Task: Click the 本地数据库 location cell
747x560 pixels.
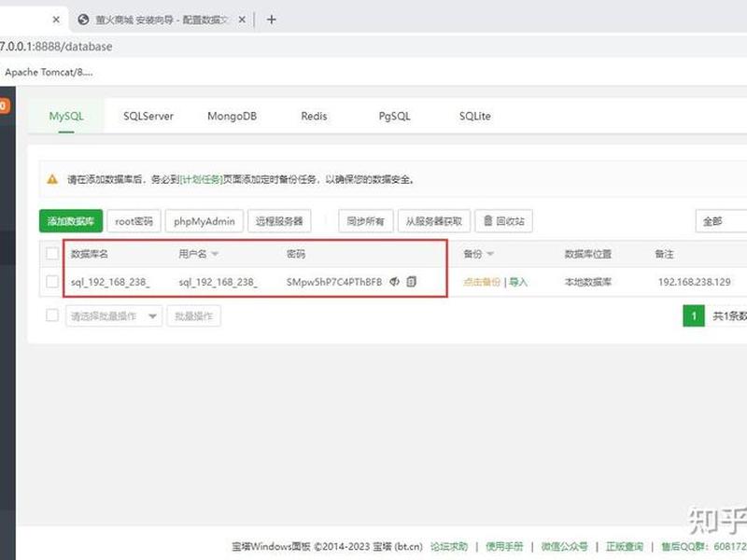Action: point(588,282)
